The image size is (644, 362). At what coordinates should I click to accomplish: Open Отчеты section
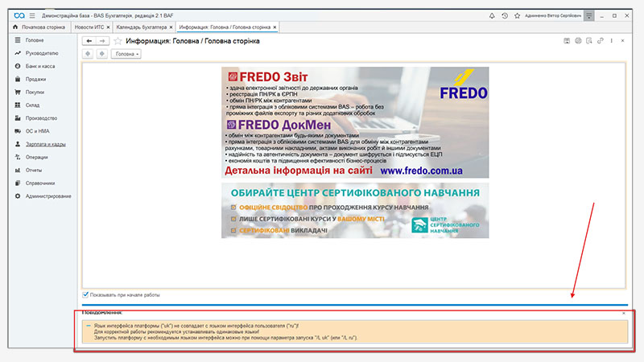(x=34, y=171)
